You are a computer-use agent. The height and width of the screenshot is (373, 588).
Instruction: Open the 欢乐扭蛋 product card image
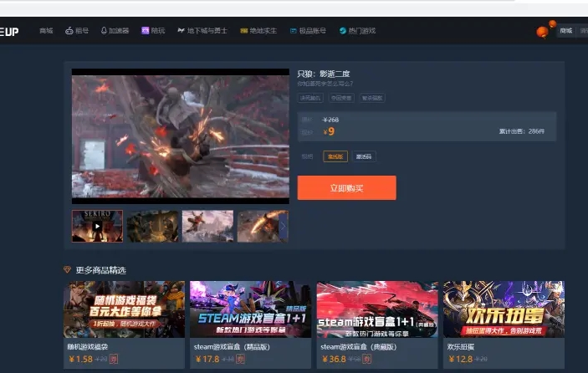pyautogui.click(x=504, y=309)
